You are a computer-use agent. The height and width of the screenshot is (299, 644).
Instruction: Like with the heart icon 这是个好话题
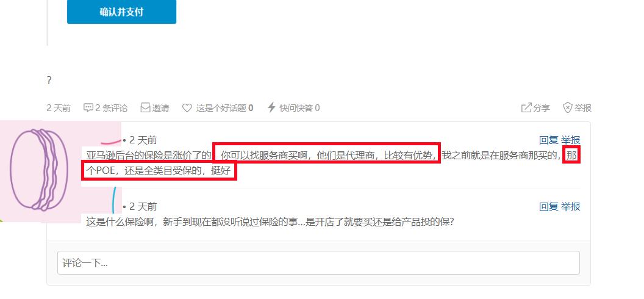187,108
